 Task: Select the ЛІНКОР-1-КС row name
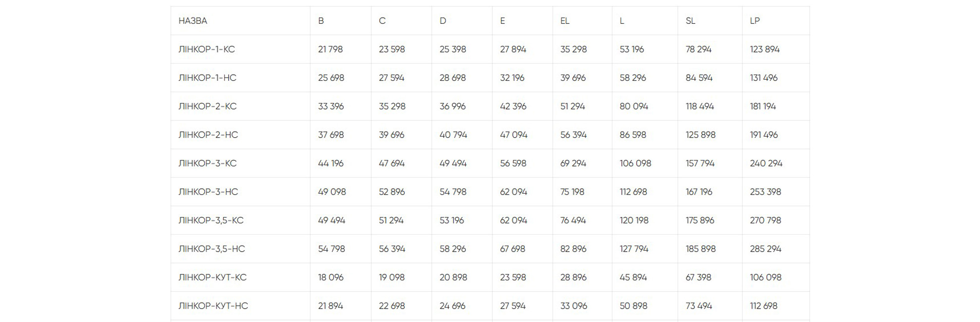207,50
